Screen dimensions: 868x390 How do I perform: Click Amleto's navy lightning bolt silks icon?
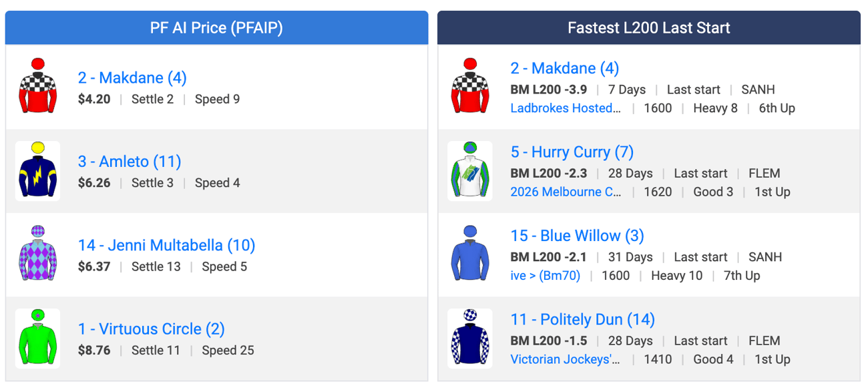pos(38,170)
